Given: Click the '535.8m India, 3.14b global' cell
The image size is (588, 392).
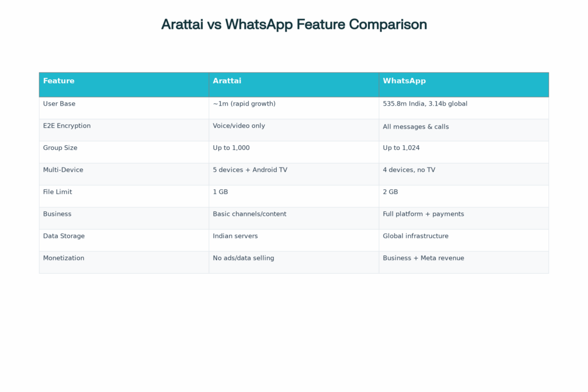Looking at the screenshot, I should (425, 104).
